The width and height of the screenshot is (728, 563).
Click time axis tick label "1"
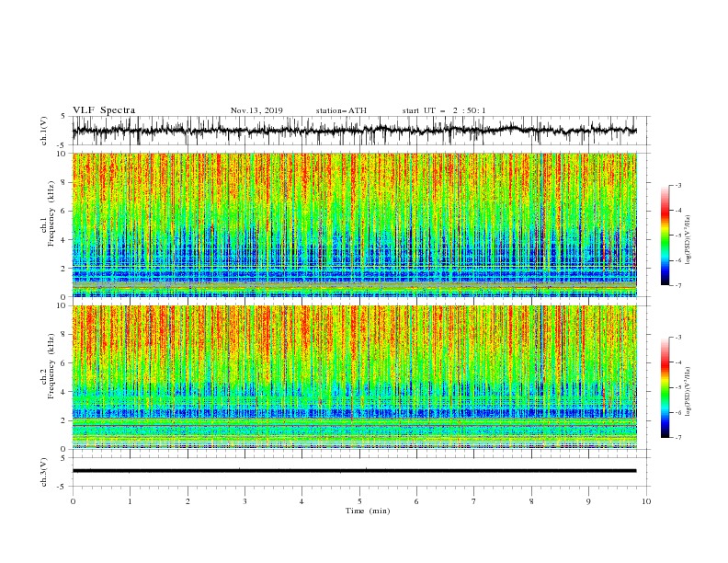pyautogui.click(x=130, y=501)
